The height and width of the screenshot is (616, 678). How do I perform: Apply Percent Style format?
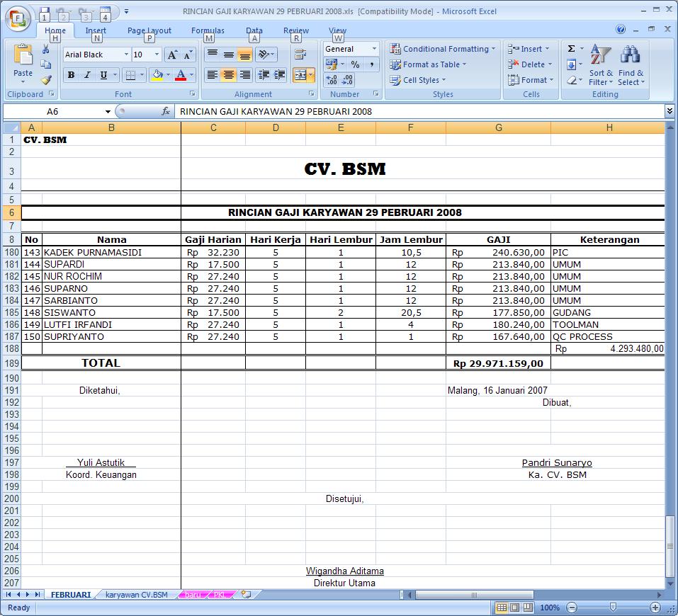coord(355,65)
